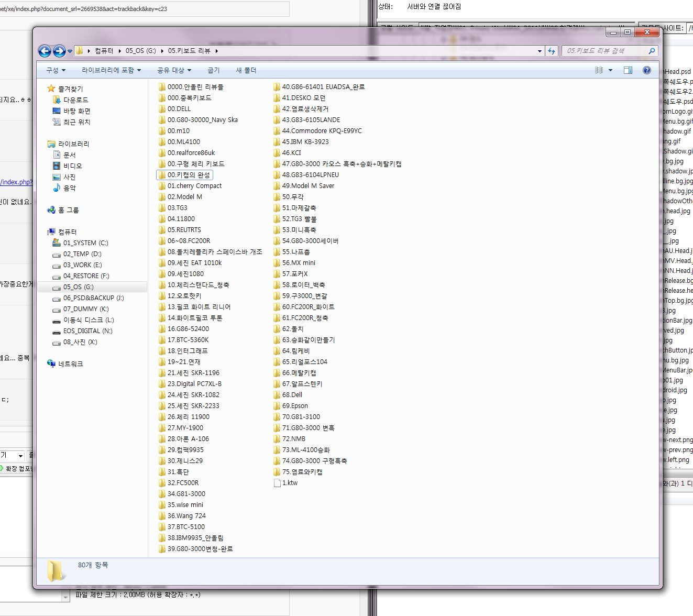Select 홈 그룹 in the navigation pane

[x=63, y=210]
